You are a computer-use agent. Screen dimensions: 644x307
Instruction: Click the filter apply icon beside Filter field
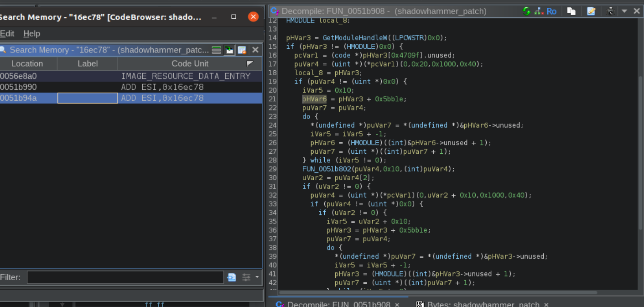pyautogui.click(x=232, y=277)
